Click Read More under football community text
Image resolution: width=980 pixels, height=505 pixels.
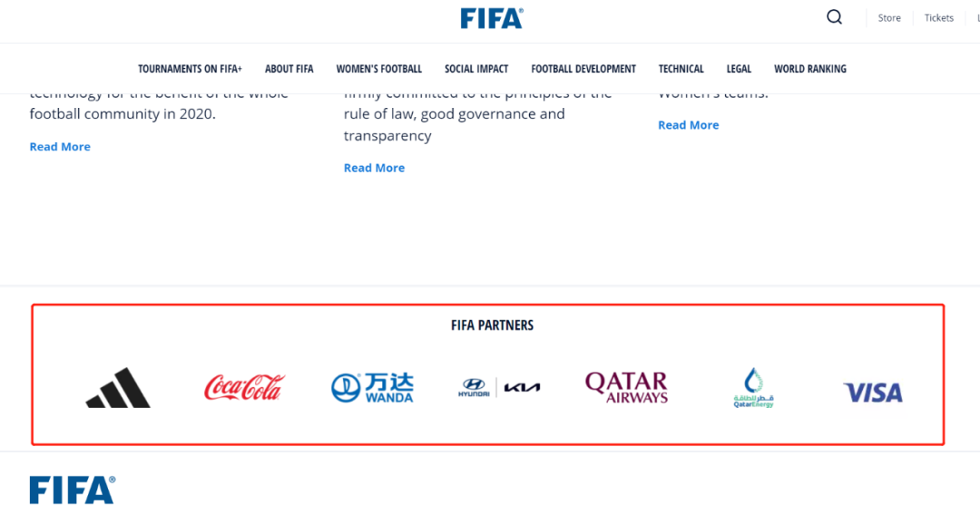[60, 147]
